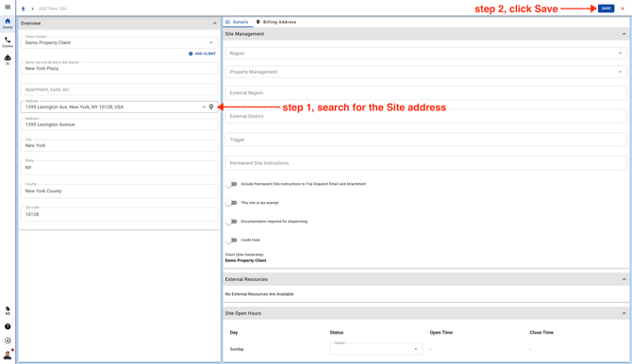Open the hamburger menu in the sidebar
Image resolution: width=632 pixels, height=364 pixels.
pyautogui.click(x=8, y=7)
